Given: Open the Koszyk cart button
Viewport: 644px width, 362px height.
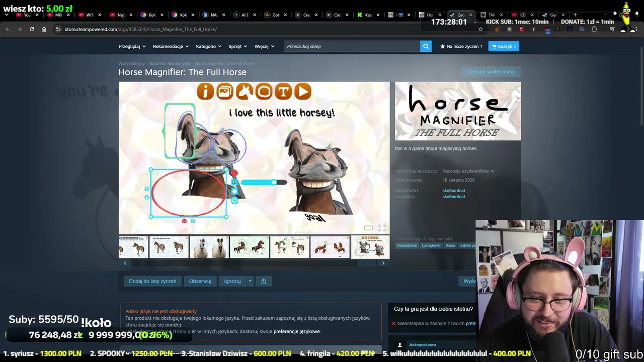Looking at the screenshot, I should 504,46.
